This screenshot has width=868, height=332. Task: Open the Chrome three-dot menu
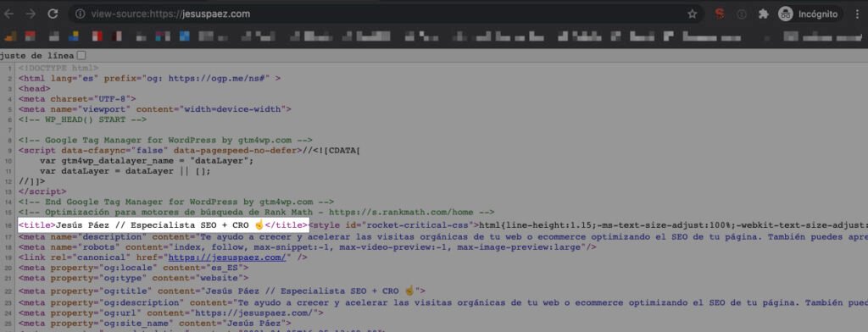point(857,14)
